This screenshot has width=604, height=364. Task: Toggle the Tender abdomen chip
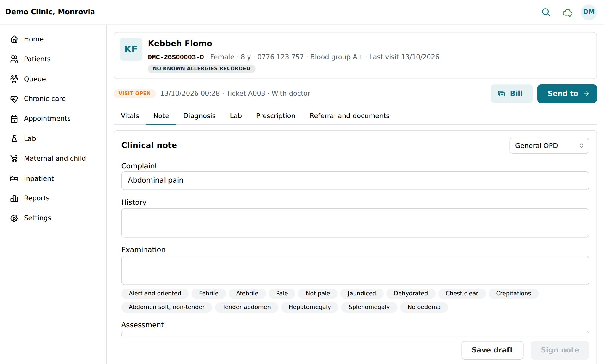pyautogui.click(x=247, y=307)
